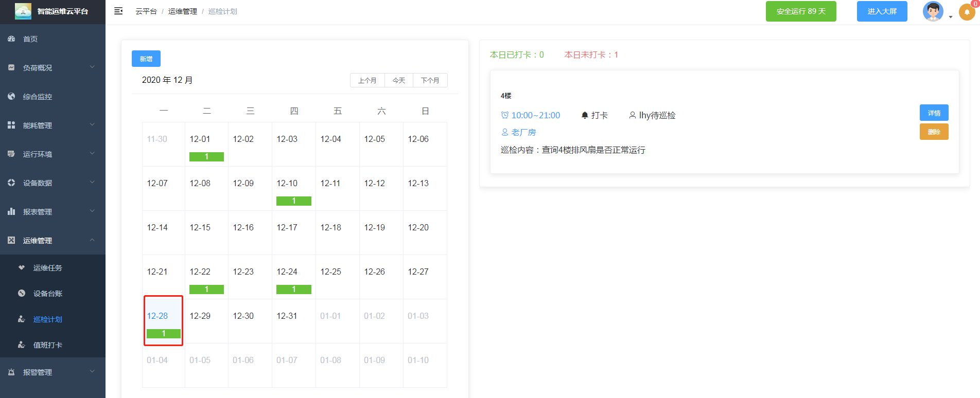Image resolution: width=980 pixels, height=398 pixels.
Task: Click the 详情 button for 4楼
Action: [x=934, y=113]
